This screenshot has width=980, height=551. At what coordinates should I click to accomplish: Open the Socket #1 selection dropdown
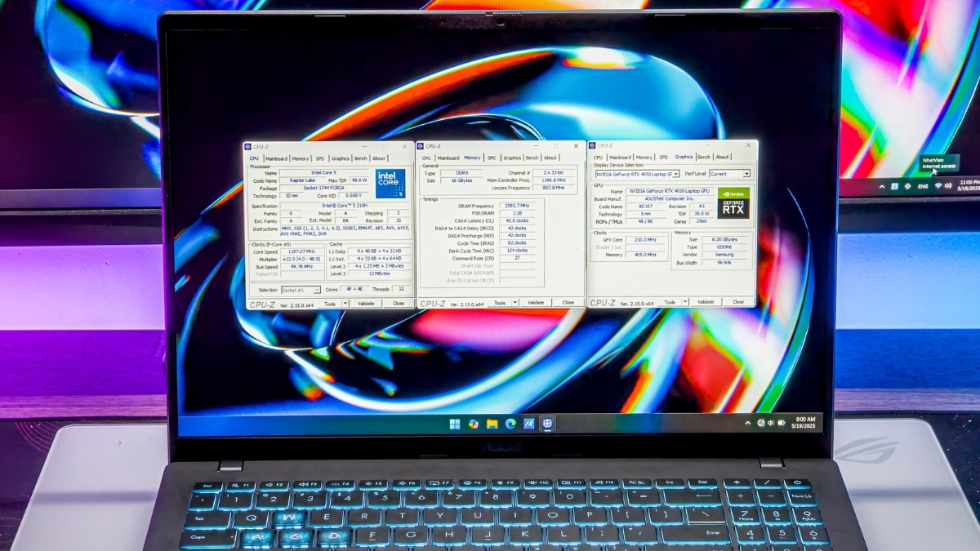[x=301, y=290]
